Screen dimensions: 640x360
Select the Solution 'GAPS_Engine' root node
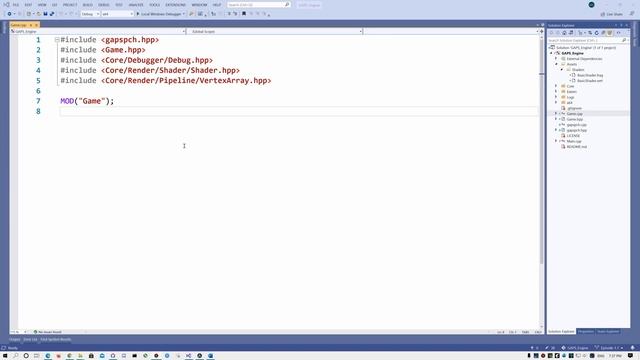pos(585,48)
